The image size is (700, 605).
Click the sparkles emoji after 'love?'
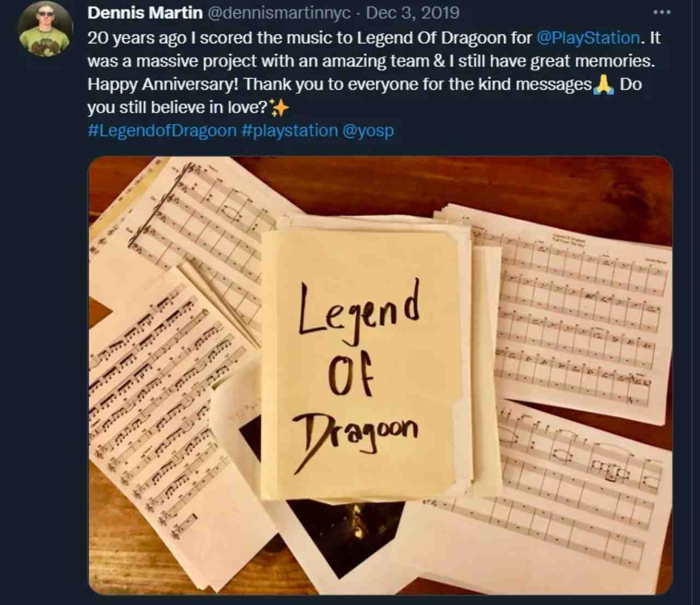pyautogui.click(x=279, y=108)
